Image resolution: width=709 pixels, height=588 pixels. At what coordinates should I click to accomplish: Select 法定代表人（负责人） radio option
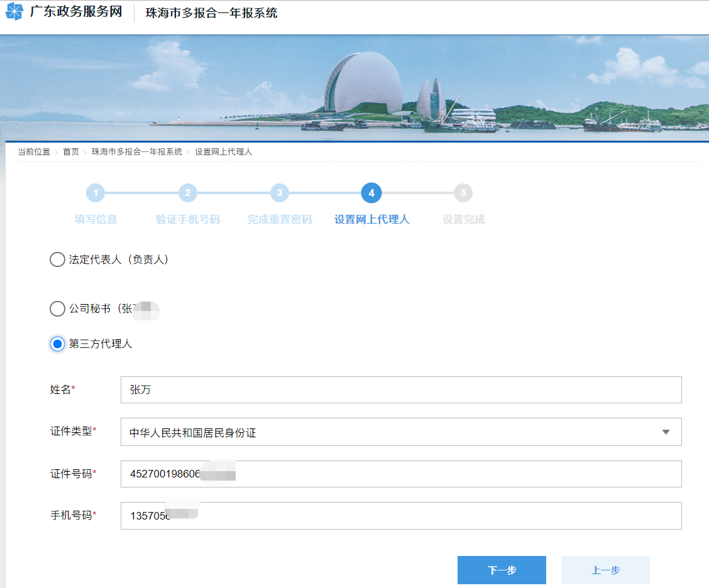(x=57, y=259)
